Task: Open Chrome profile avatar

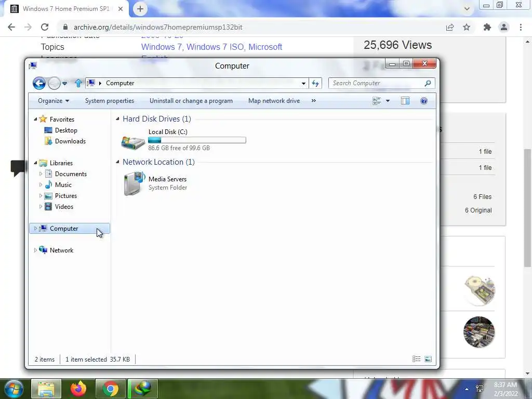Action: click(x=504, y=27)
